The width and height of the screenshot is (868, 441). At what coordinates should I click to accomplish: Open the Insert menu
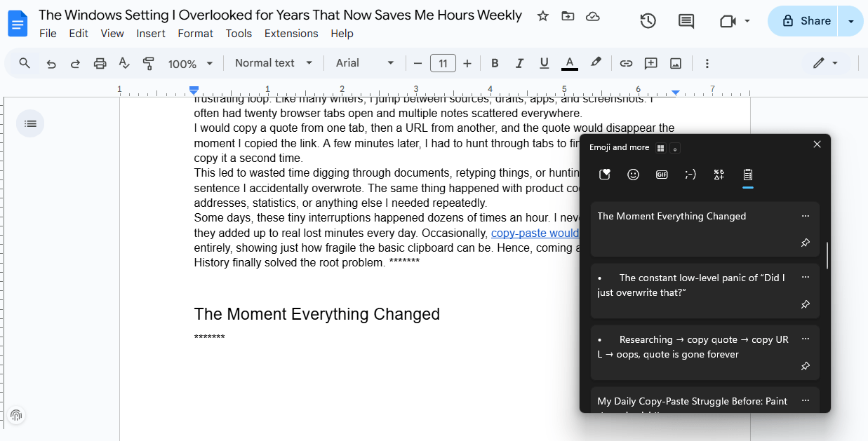(x=151, y=34)
